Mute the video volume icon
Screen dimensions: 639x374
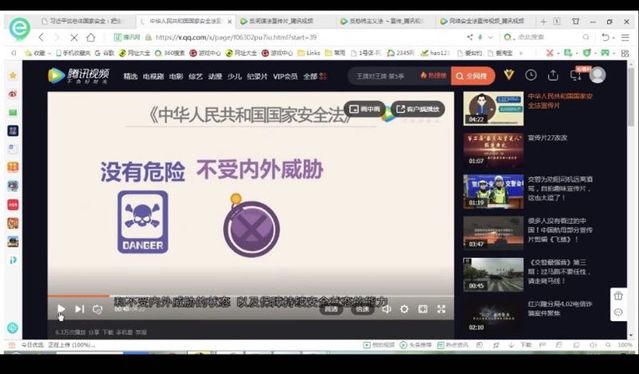386,309
